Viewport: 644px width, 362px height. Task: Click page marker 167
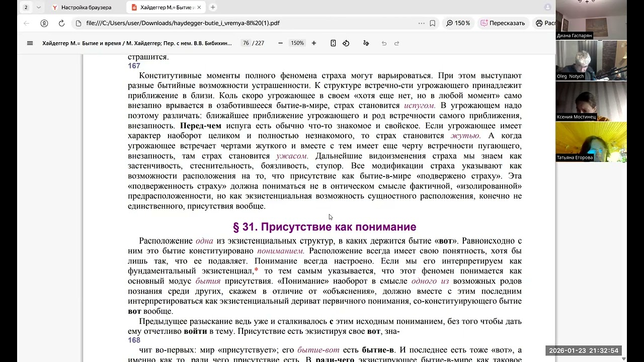click(x=134, y=66)
